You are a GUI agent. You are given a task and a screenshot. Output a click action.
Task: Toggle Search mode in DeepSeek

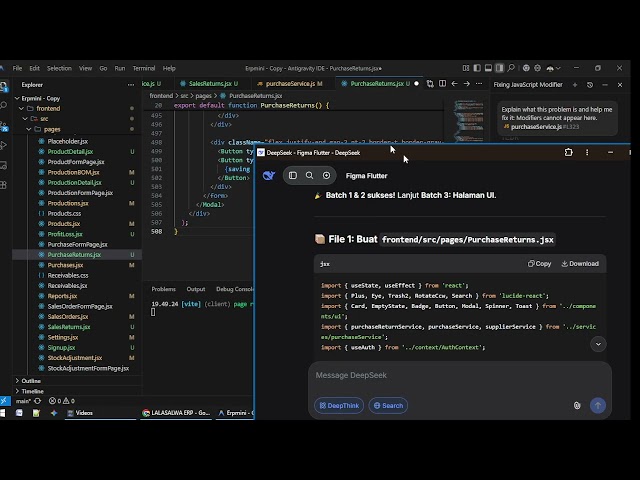388,405
